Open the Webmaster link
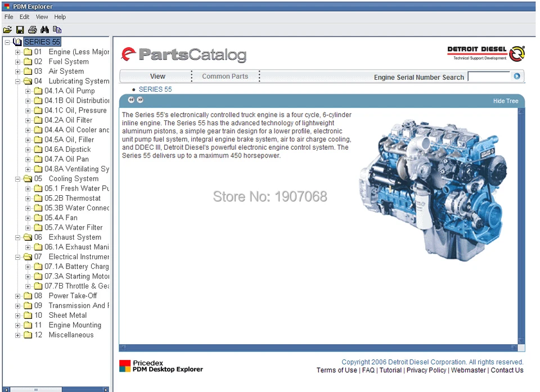This screenshot has width=540, height=392. tap(468, 370)
